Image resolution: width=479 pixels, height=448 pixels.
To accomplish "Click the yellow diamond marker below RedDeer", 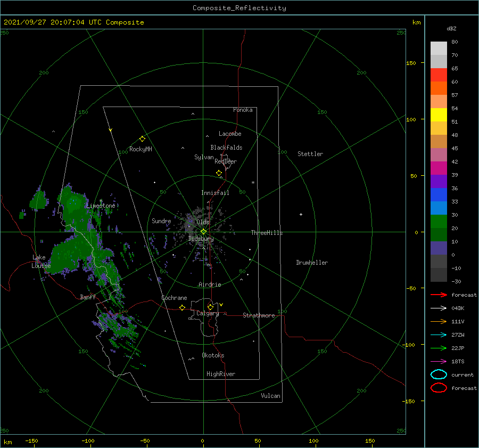I will (219, 173).
